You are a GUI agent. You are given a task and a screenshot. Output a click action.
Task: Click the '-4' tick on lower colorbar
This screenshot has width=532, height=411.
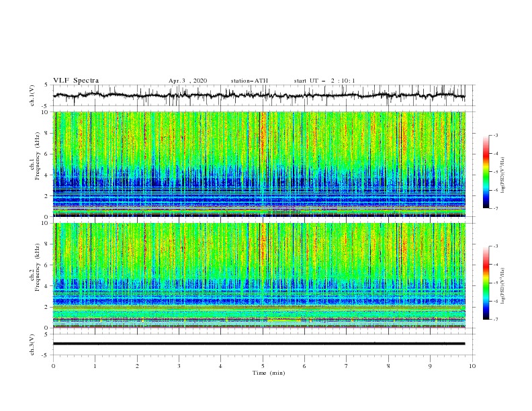496,265
